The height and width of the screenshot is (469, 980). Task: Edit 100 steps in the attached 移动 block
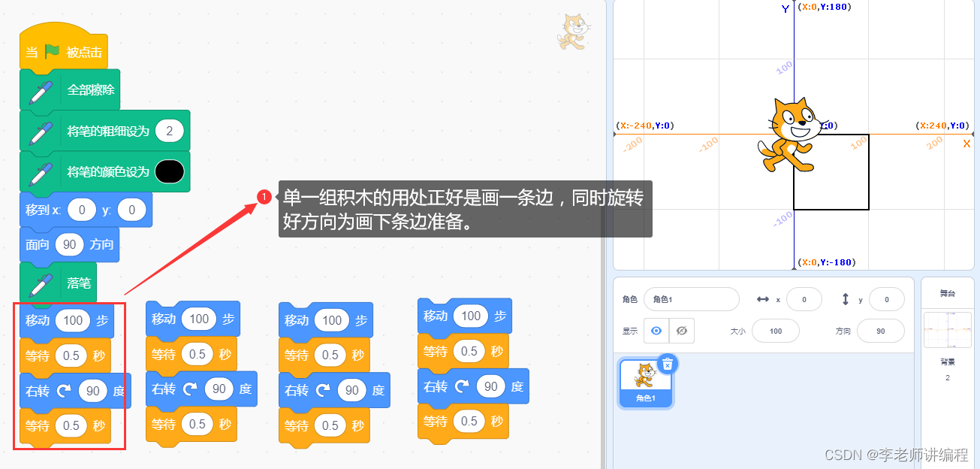point(73,320)
